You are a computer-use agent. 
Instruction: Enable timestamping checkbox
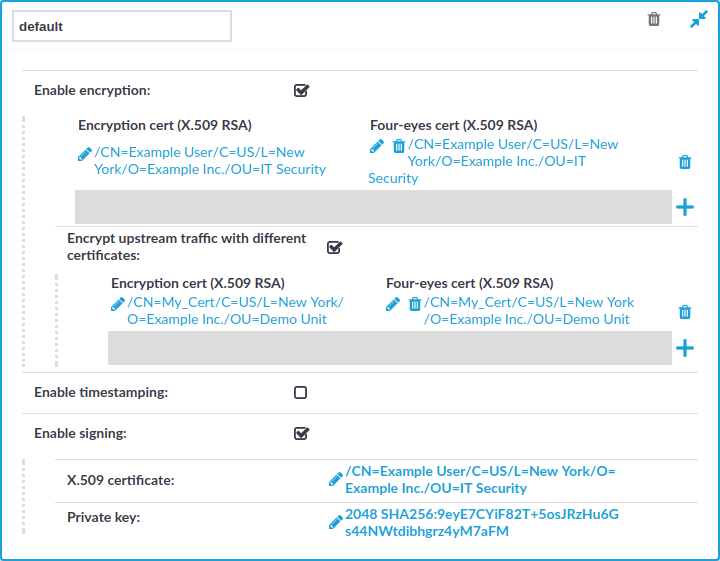(300, 393)
